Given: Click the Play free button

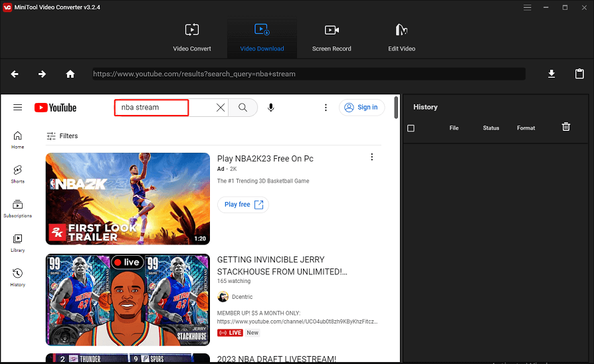Looking at the screenshot, I should pos(243,205).
